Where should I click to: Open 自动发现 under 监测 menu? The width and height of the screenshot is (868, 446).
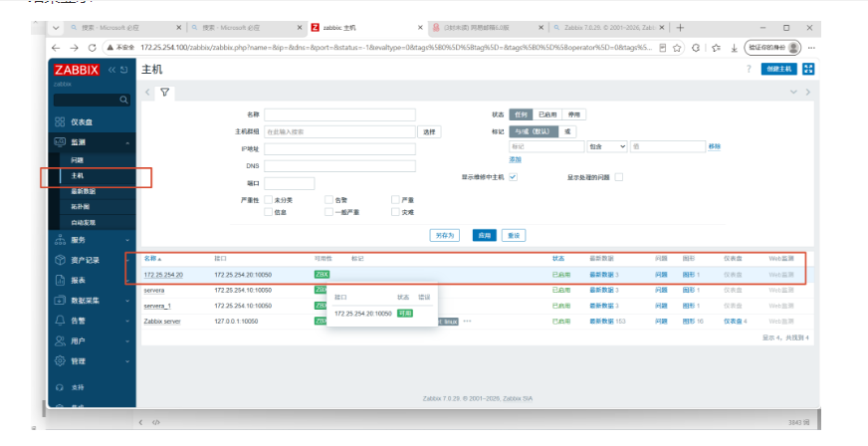tap(83, 222)
